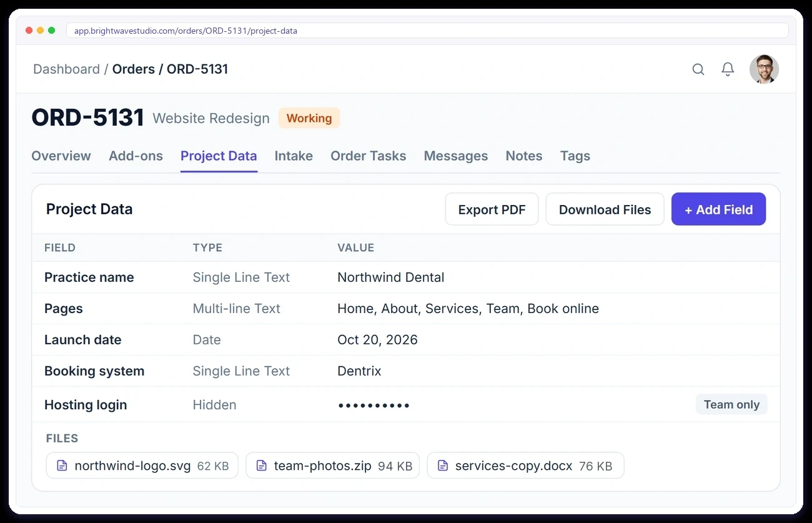Image resolution: width=812 pixels, height=523 pixels.
Task: Click the Working status badge
Action: coord(309,118)
